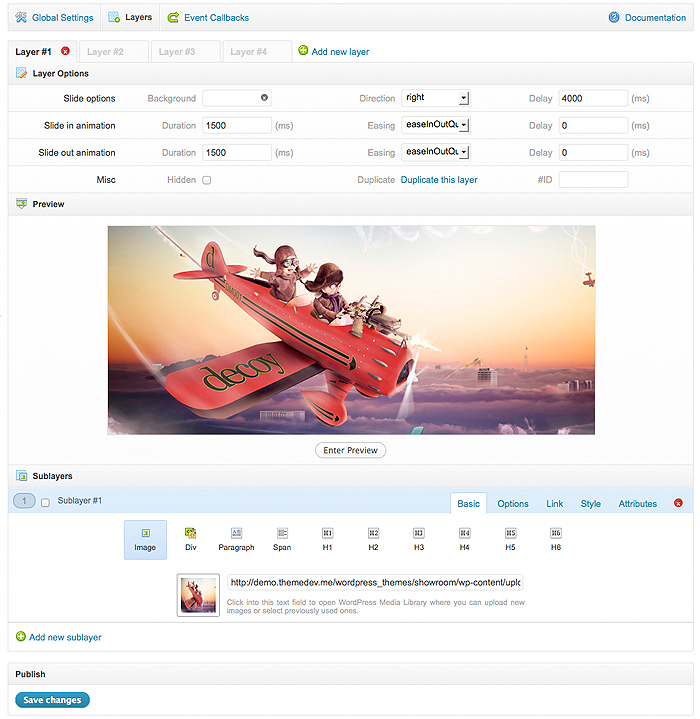
Task: Remove Layer #1 with red X icon
Action: [66, 51]
